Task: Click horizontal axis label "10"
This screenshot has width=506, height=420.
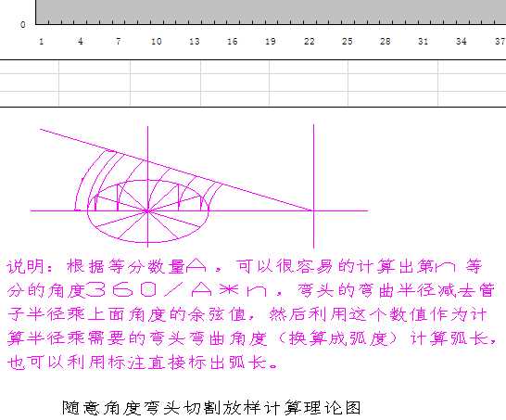Action: [157, 42]
